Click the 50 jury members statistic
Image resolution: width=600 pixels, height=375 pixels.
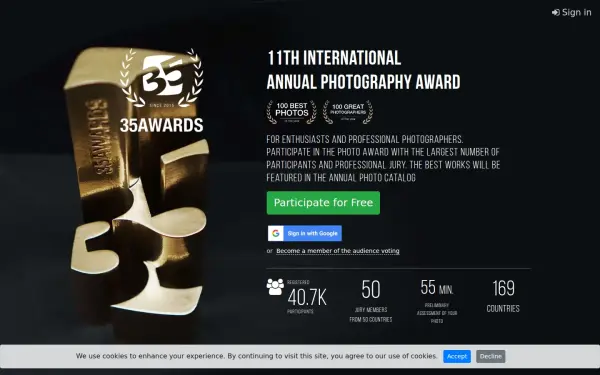(371, 301)
